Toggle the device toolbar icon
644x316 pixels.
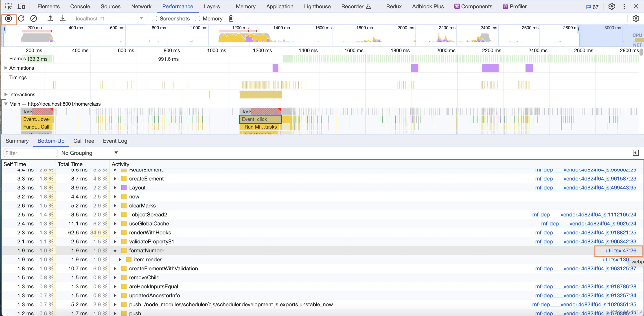(x=22, y=7)
